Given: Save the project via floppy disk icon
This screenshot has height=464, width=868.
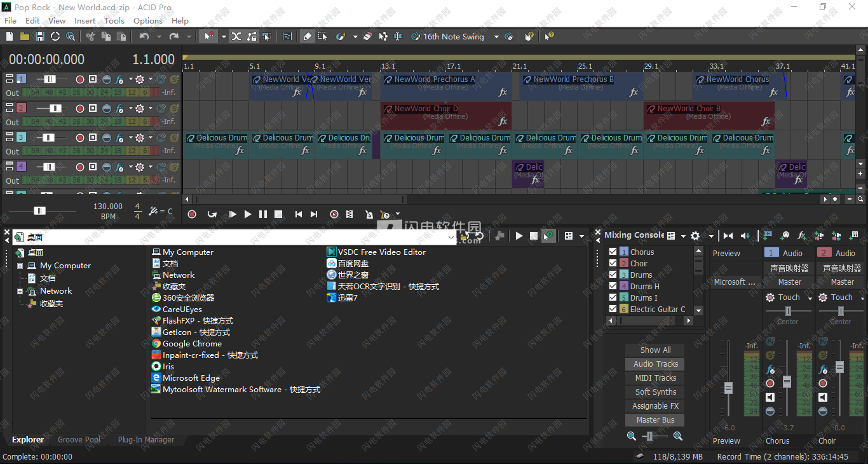Looking at the screenshot, I should pyautogui.click(x=40, y=37).
